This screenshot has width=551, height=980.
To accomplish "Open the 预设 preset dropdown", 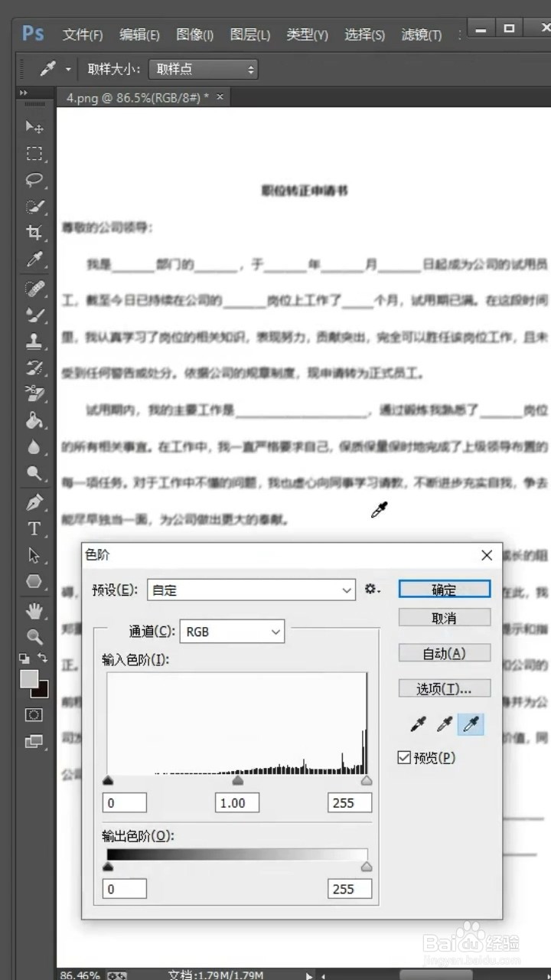I will (x=251, y=590).
